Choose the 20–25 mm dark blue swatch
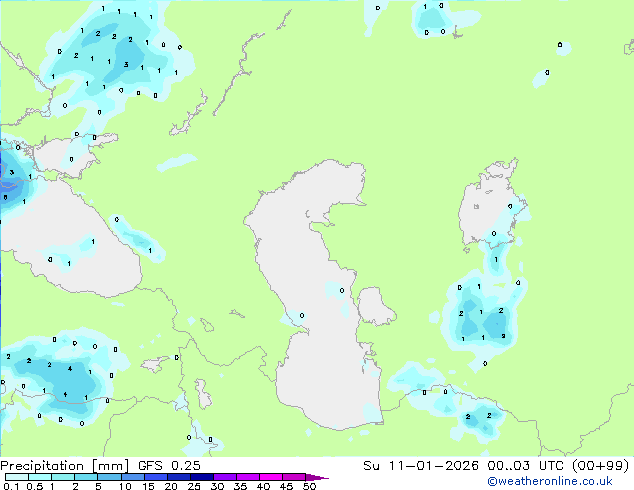The height and width of the screenshot is (490, 634). tap(178, 477)
